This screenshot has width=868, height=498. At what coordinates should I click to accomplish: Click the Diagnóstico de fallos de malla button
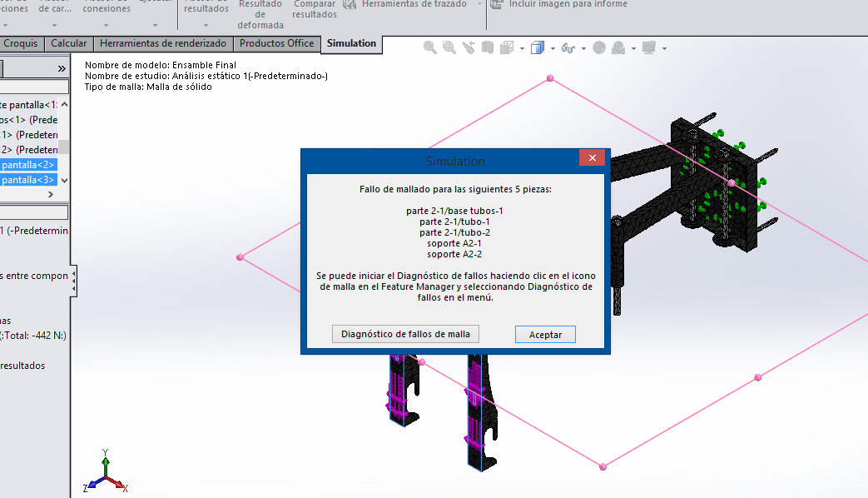(x=405, y=334)
